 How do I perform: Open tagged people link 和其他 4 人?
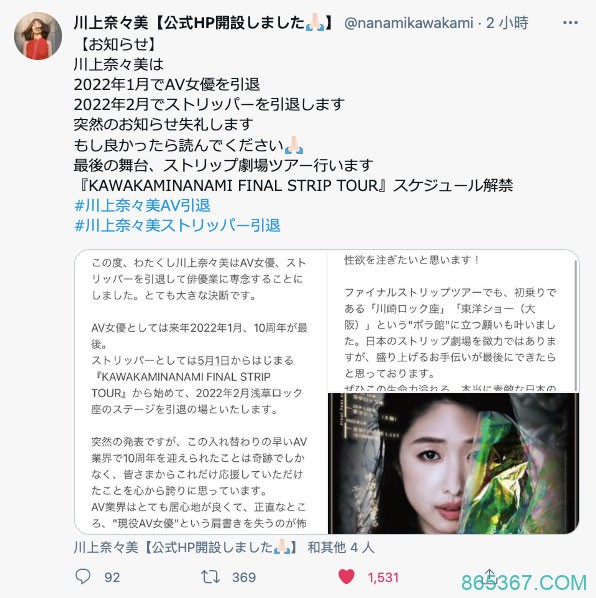click(341, 548)
